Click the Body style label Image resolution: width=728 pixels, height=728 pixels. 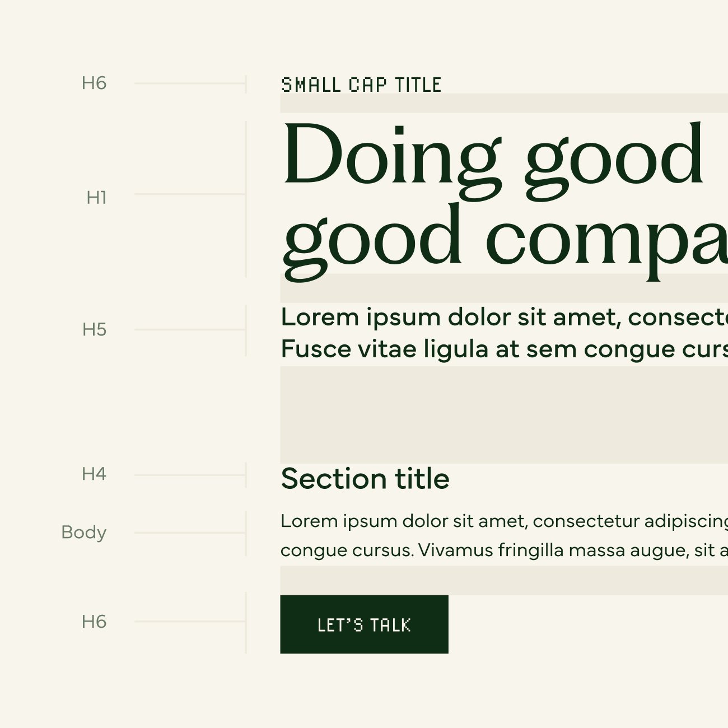(84, 532)
